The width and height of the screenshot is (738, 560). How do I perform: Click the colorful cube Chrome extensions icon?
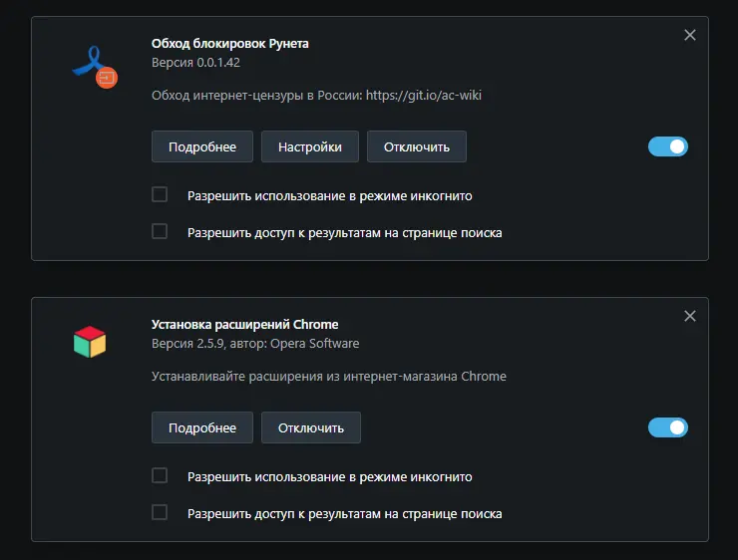(x=90, y=342)
